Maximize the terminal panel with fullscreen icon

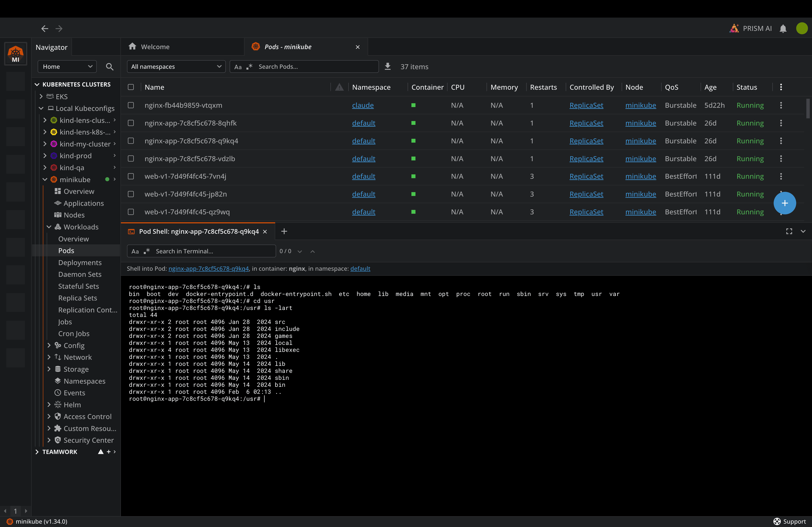point(789,231)
